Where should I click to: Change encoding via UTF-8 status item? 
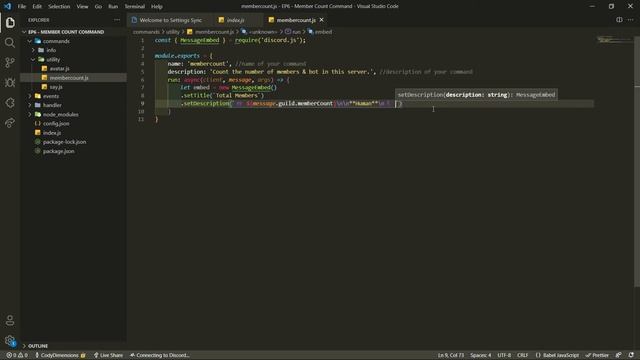coord(504,355)
